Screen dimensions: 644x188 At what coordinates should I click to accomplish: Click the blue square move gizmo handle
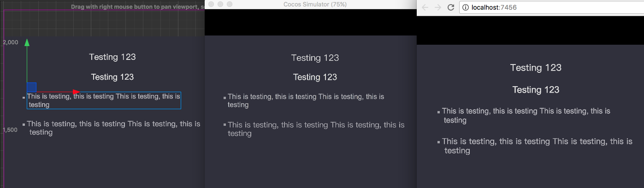point(31,87)
